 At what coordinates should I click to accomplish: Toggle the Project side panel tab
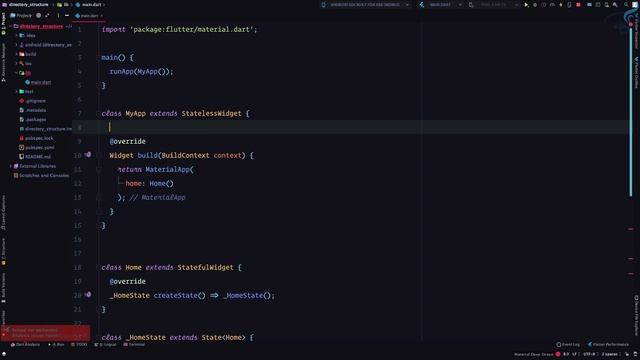(x=4, y=24)
